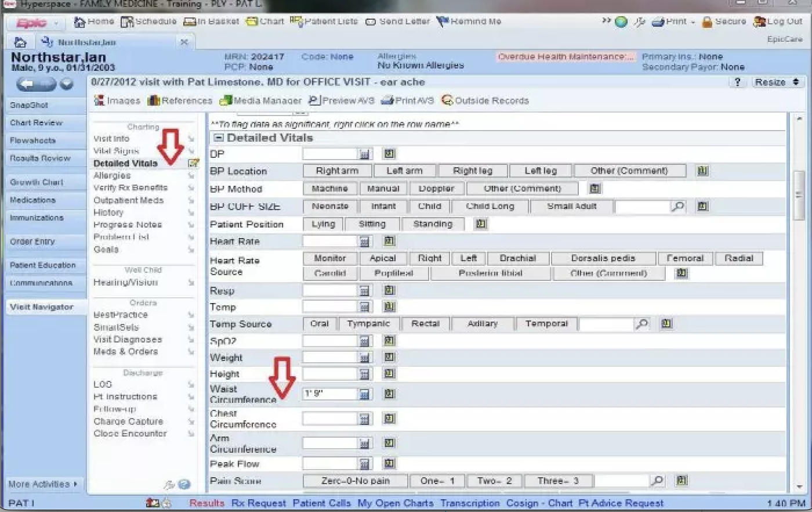Click the vertical scrollbar thumb

(799, 195)
